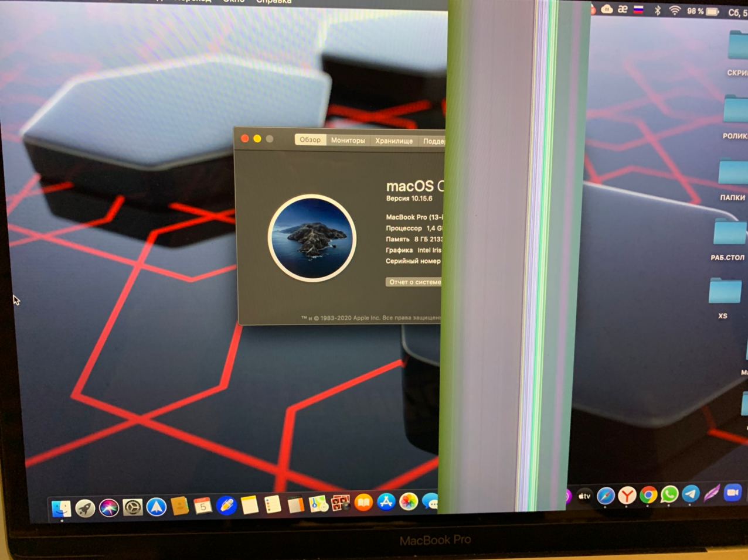Image resolution: width=748 pixels, height=560 pixels.
Task: Activate Siri from the Dock
Action: point(109,508)
